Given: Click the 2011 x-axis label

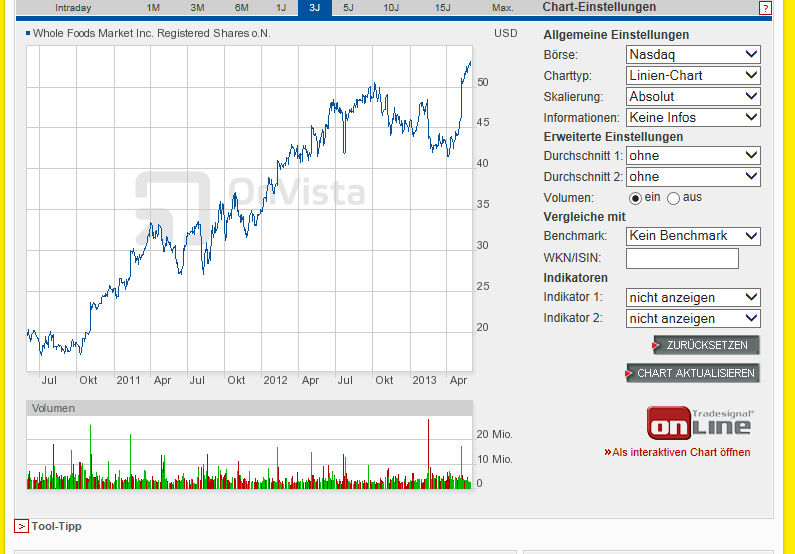Looking at the screenshot, I should pos(128,380).
